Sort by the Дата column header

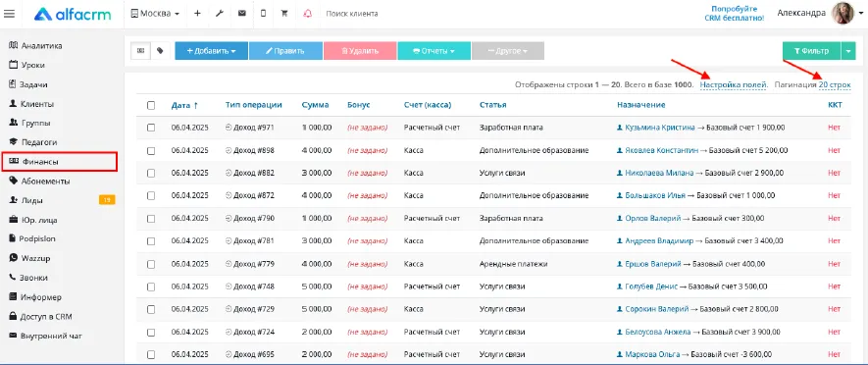pyautogui.click(x=184, y=105)
